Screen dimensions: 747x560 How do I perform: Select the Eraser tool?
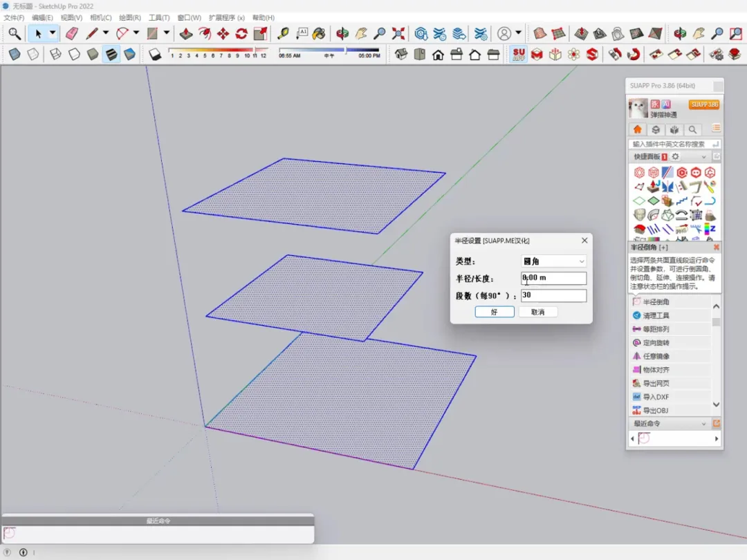72,33
